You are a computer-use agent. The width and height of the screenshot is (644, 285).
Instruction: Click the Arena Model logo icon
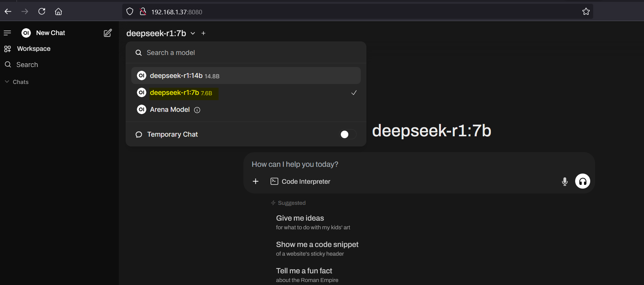pos(141,110)
